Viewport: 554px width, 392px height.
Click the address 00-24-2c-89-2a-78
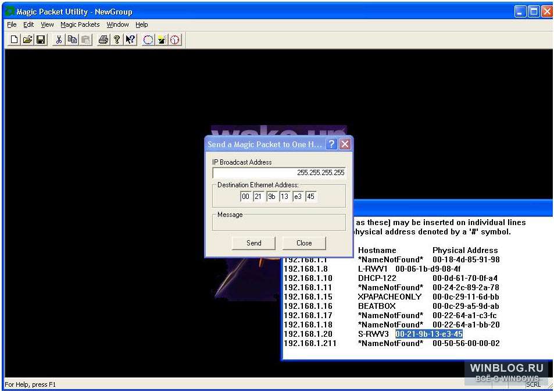pyautogui.click(x=466, y=287)
